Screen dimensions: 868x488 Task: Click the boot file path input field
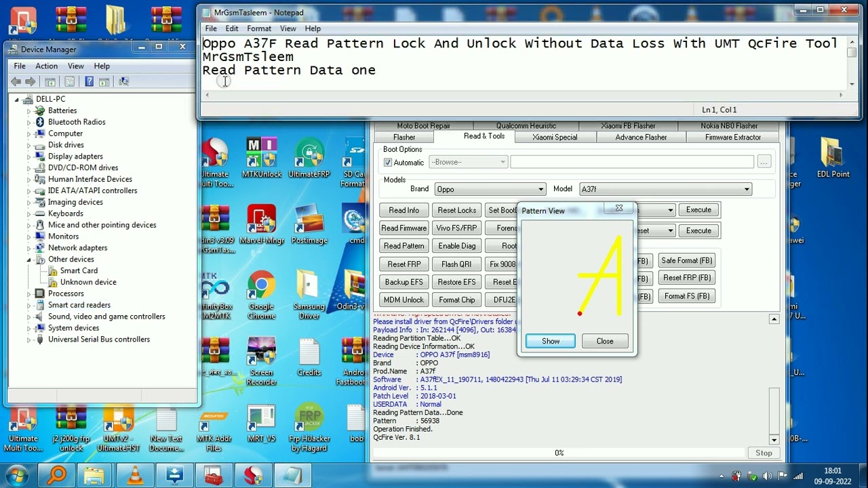coord(632,162)
